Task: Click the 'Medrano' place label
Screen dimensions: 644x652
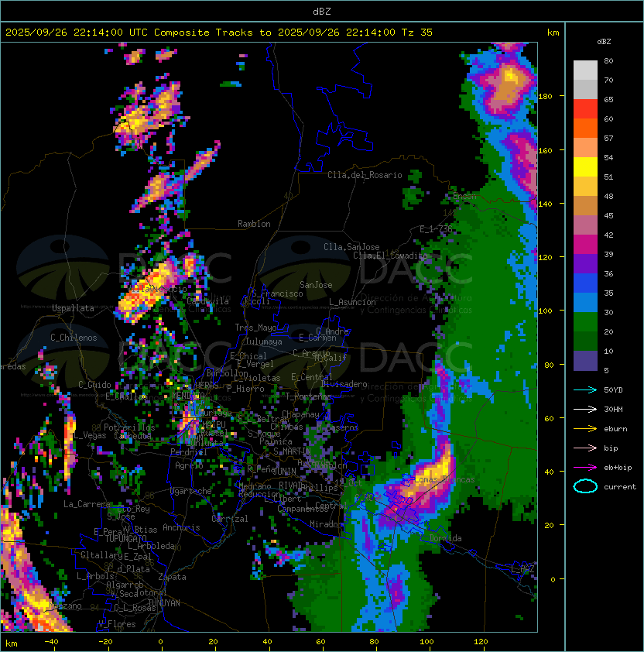Action: [255, 486]
